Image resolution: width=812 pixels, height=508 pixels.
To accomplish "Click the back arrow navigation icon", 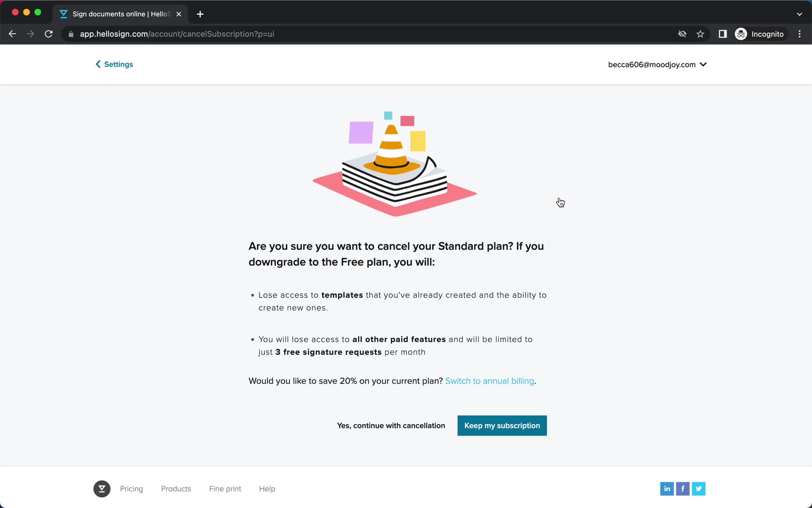I will [13, 34].
